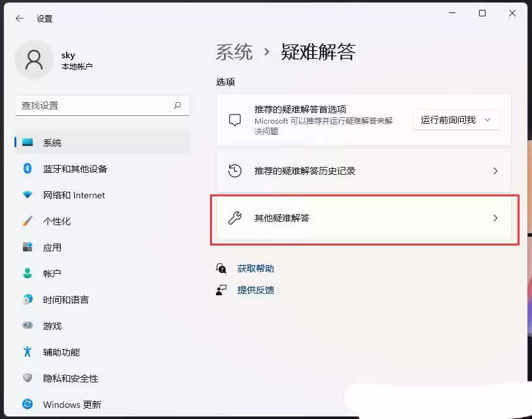Click the back arrow in Settings header
Image resolution: width=532 pixels, height=419 pixels.
(x=20, y=18)
